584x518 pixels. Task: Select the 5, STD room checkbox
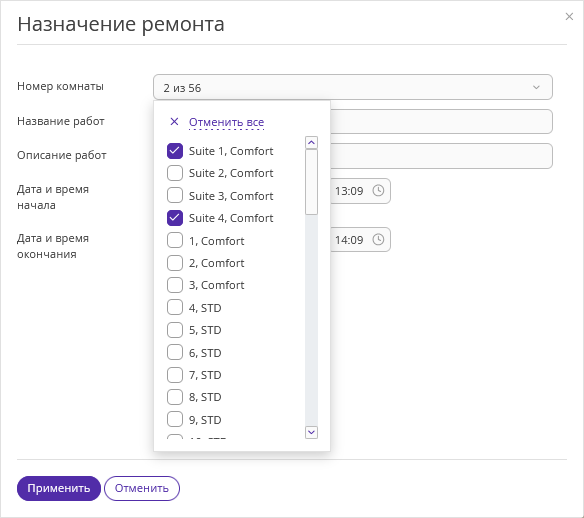[175, 330]
